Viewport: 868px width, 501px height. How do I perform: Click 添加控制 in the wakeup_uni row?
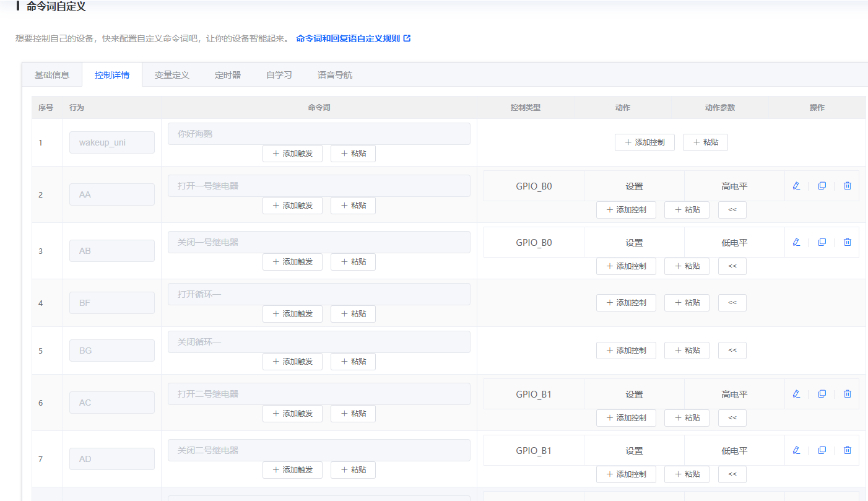pyautogui.click(x=644, y=142)
